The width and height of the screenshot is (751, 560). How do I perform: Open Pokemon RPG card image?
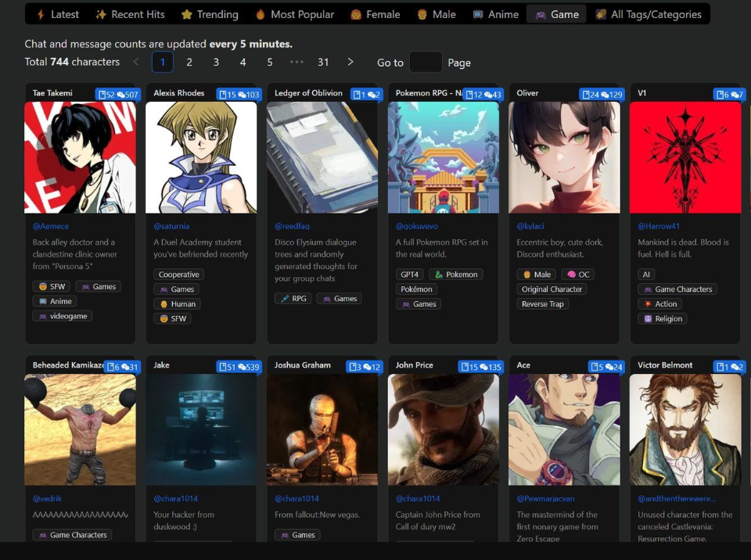(x=444, y=157)
